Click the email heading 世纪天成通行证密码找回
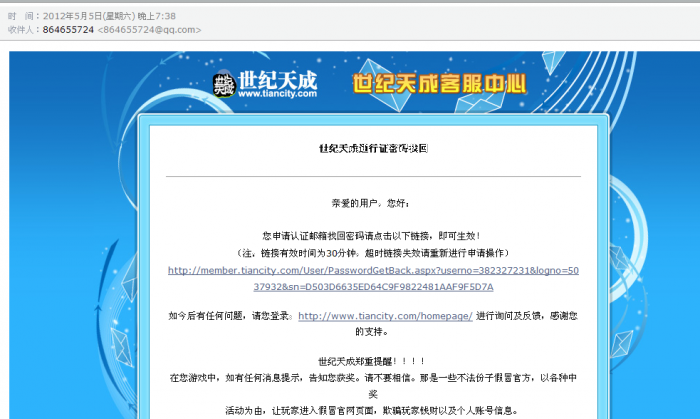Image resolution: width=700 pixels, height=419 pixels. point(373,149)
